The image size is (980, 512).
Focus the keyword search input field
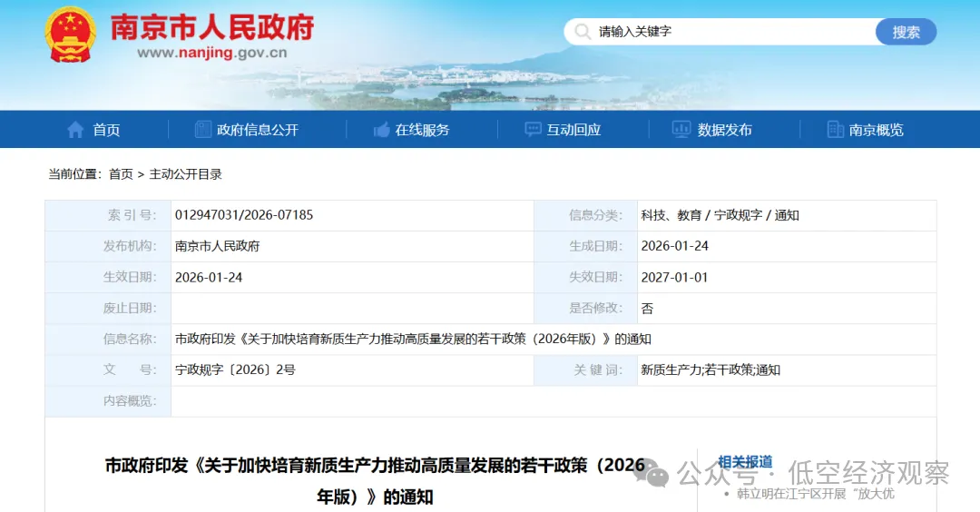(x=726, y=32)
